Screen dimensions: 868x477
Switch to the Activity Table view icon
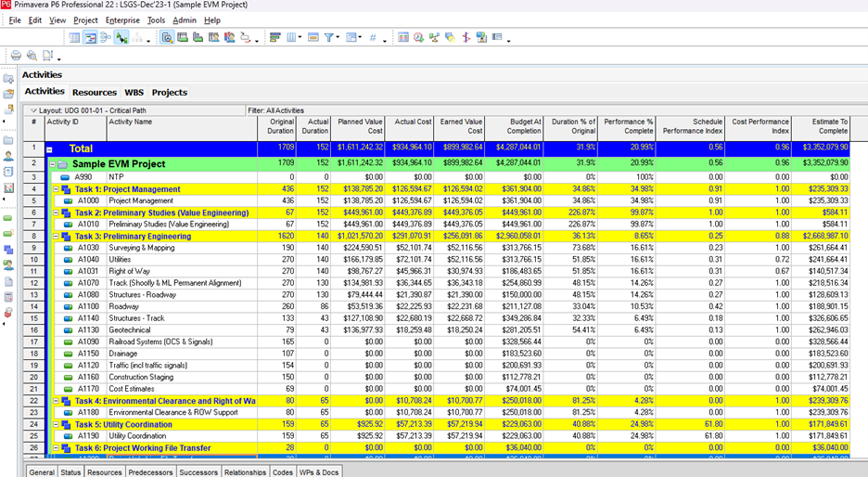coord(75,38)
